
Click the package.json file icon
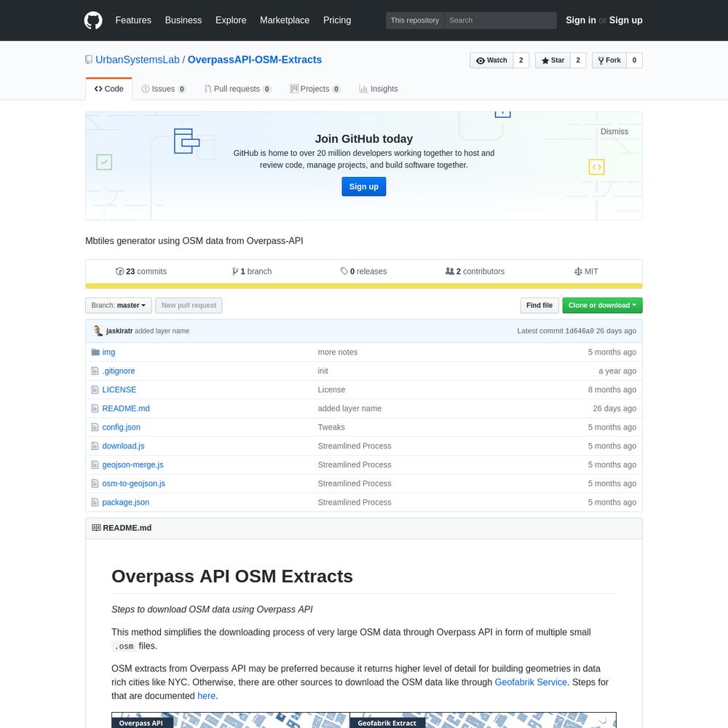(95, 502)
